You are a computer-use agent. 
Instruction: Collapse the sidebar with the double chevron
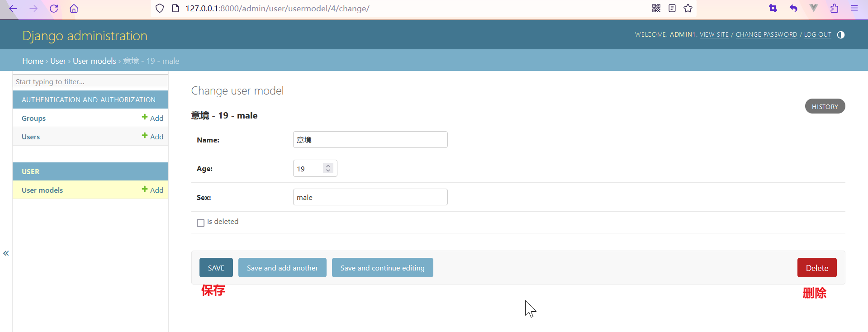[x=6, y=253]
